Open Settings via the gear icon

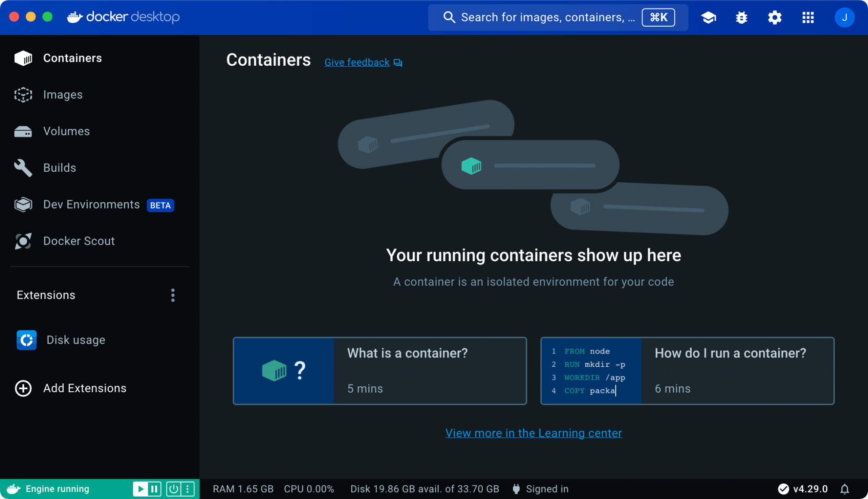[x=774, y=17]
